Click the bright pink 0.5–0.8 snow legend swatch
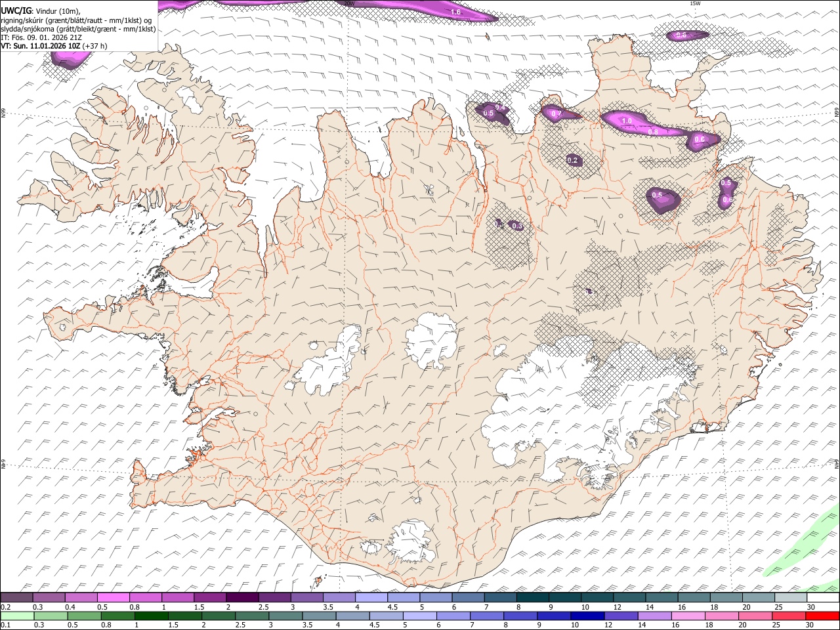 point(113,597)
